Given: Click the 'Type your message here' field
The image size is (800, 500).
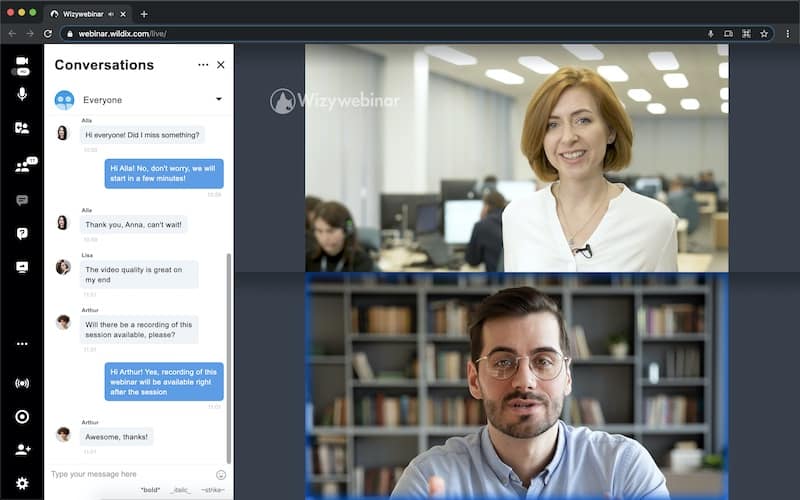Looking at the screenshot, I should [130, 474].
